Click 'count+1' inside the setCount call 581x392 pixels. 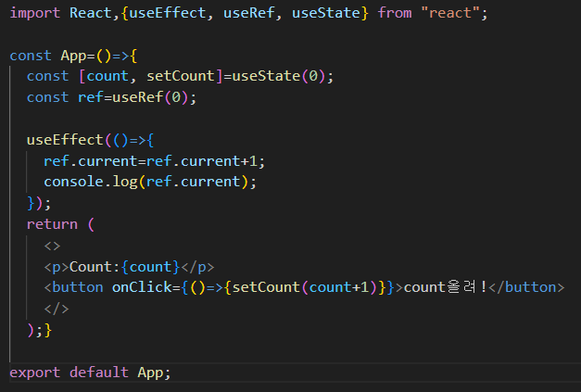coord(338,287)
